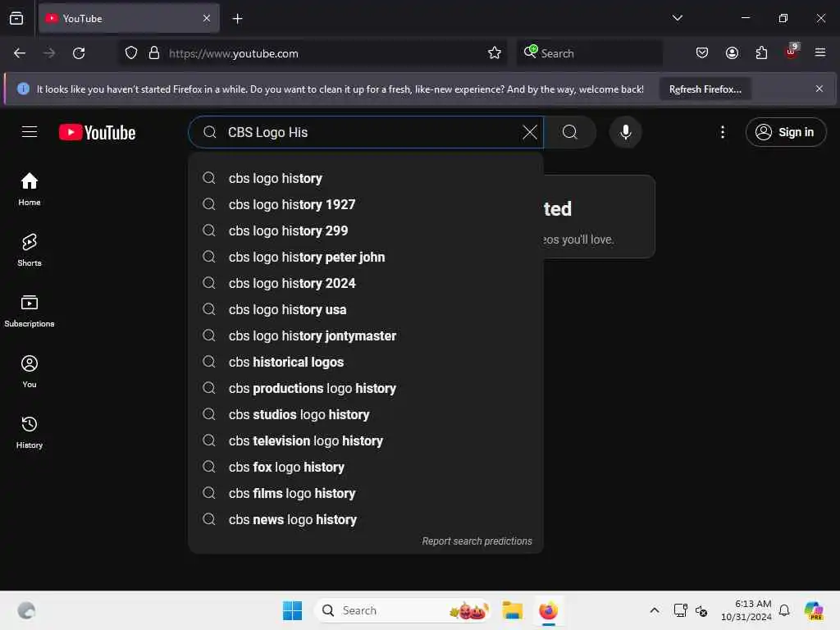Open Firefox account icon

(x=732, y=53)
